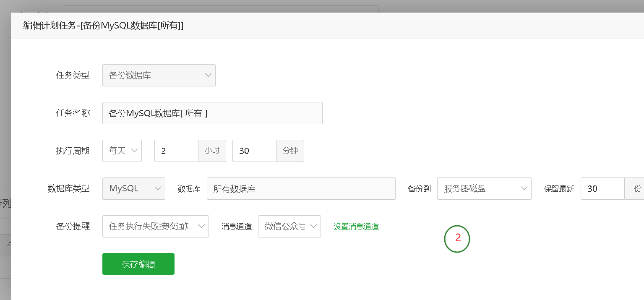Click the 保留最新 label

[x=559, y=189]
